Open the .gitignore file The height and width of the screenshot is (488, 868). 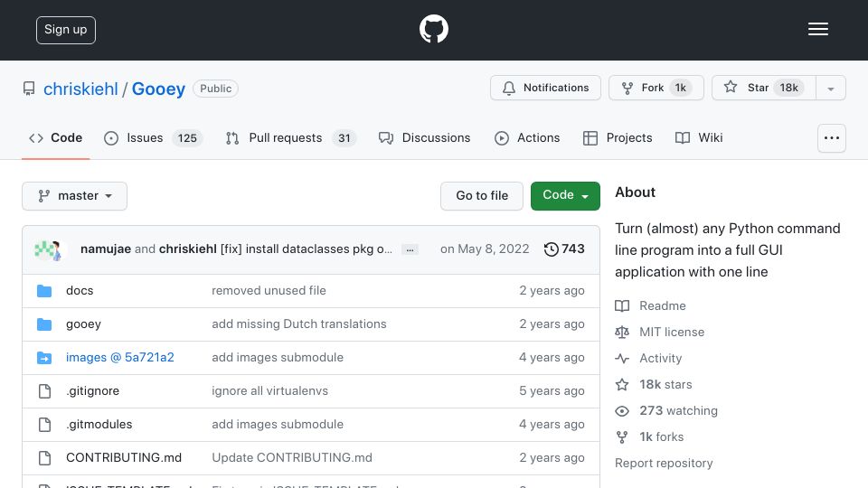[92, 391]
